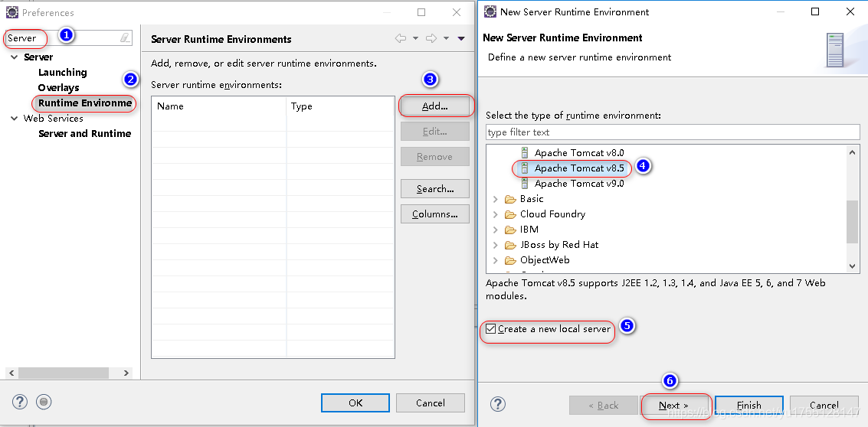868x427 pixels.
Task: Click the restore defaults round icon
Action: click(x=44, y=403)
